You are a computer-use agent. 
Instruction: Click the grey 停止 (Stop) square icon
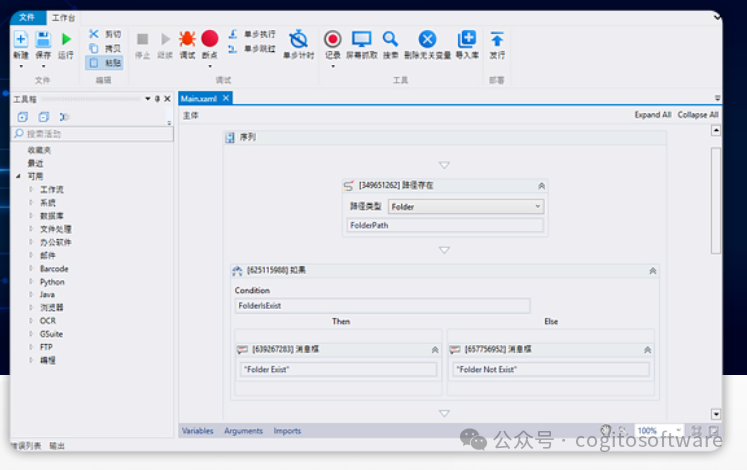[142, 39]
